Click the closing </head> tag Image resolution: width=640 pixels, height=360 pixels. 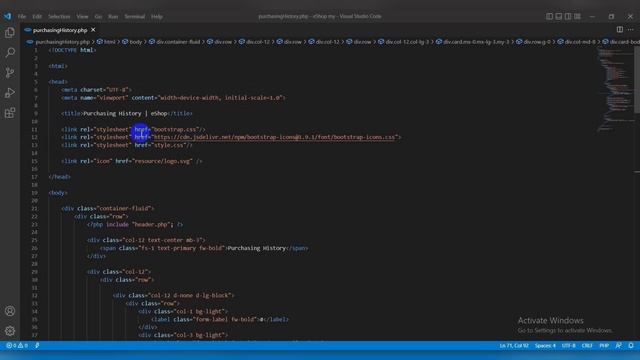coord(60,177)
